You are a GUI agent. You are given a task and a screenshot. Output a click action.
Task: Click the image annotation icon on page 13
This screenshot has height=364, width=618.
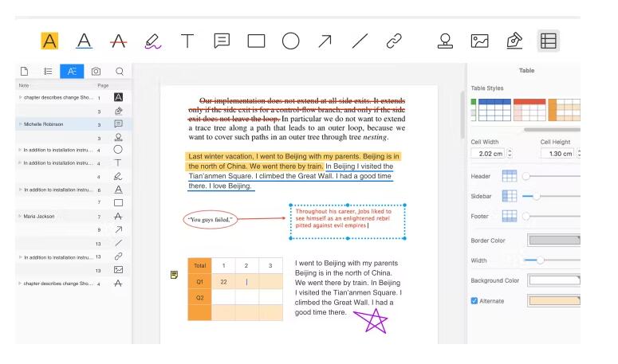[118, 270]
